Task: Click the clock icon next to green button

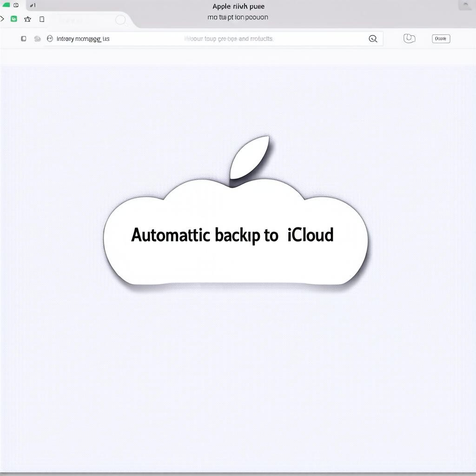Action: [x=16, y=5]
